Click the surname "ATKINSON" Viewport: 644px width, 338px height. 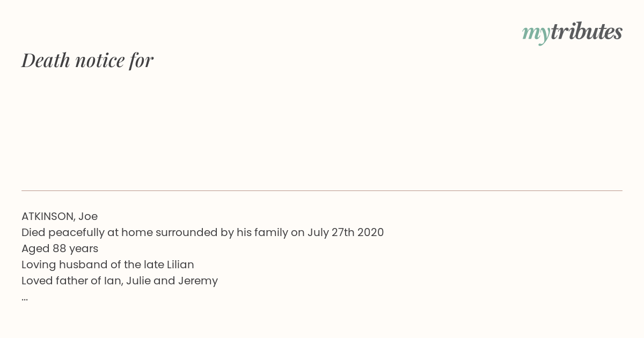pyautogui.click(x=48, y=217)
